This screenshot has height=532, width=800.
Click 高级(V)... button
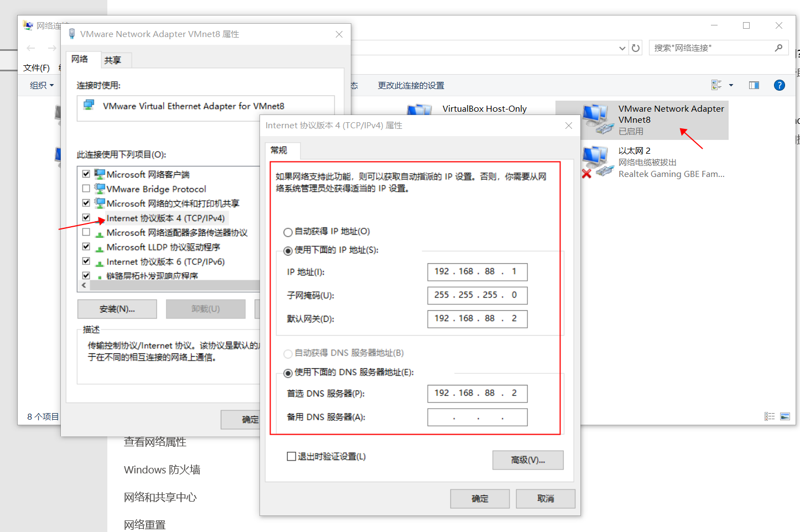pyautogui.click(x=528, y=460)
